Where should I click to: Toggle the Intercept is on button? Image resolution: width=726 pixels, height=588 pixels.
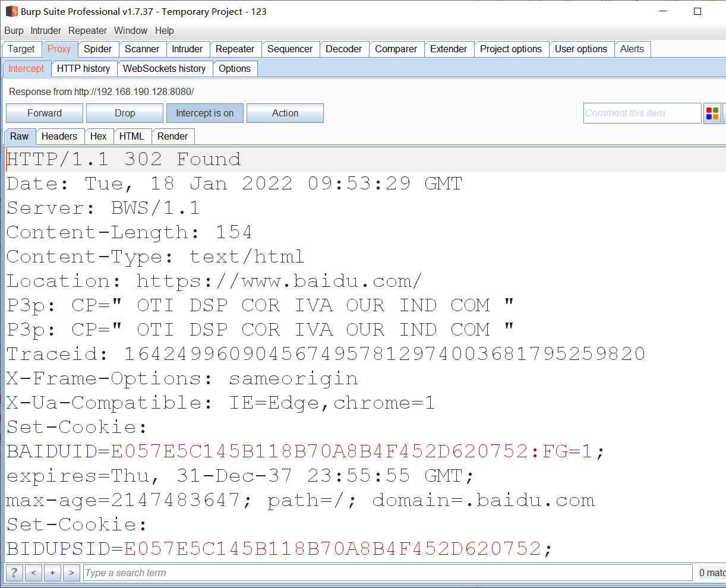click(x=205, y=113)
